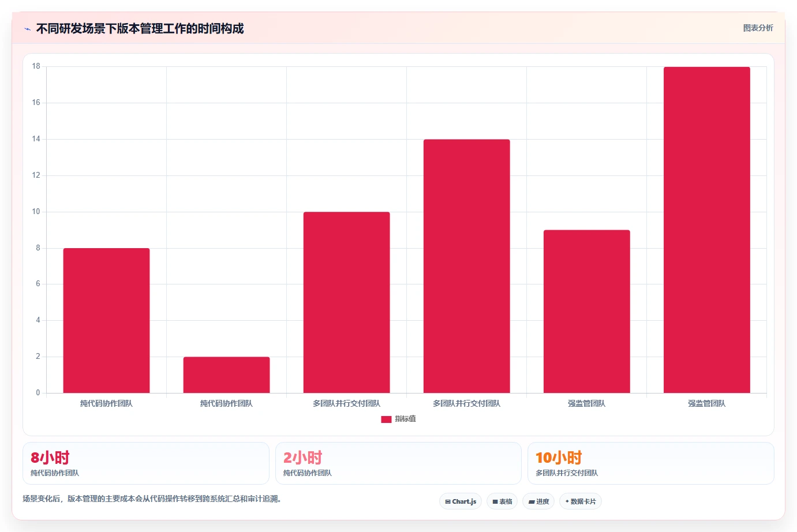
Task: Select the 进度 tag
Action: [x=538, y=501]
